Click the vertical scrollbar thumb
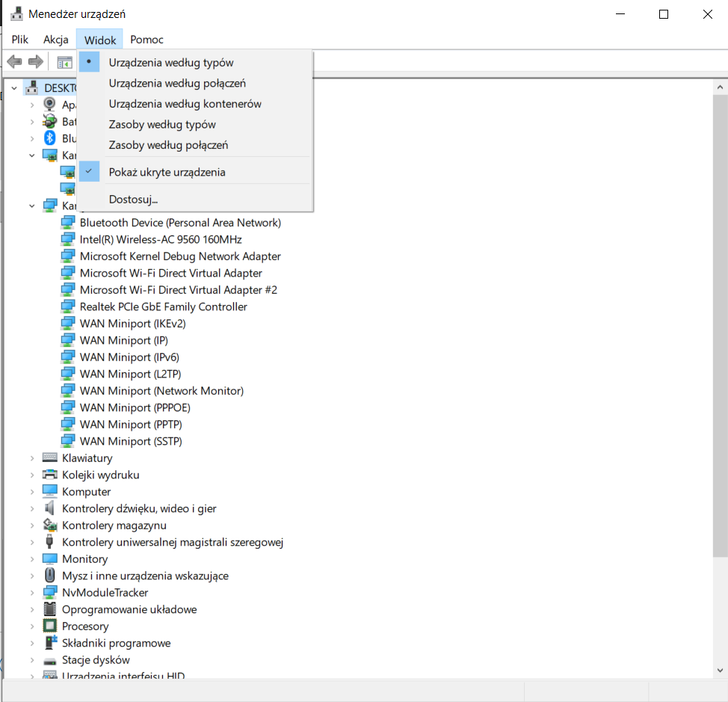This screenshot has width=728, height=702. tap(720, 325)
